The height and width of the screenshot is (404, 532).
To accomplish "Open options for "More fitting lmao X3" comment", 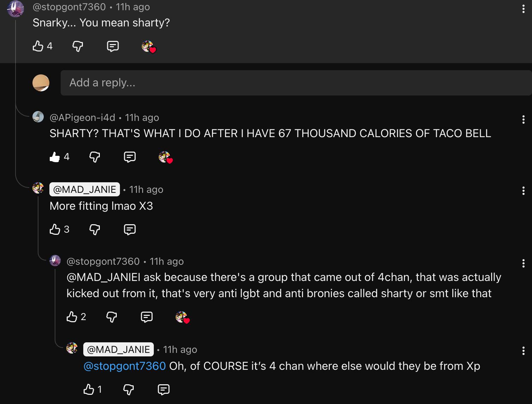I will 523,191.
